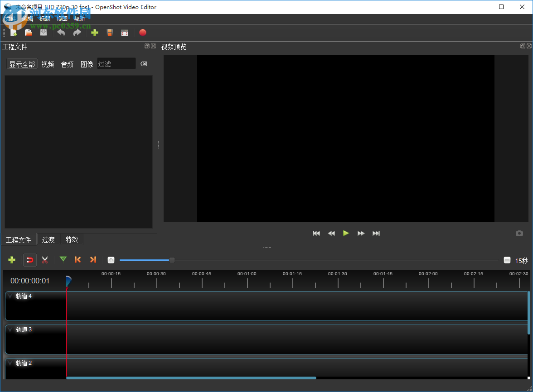Capture a preview snapshot with the camera icon

(x=519, y=233)
